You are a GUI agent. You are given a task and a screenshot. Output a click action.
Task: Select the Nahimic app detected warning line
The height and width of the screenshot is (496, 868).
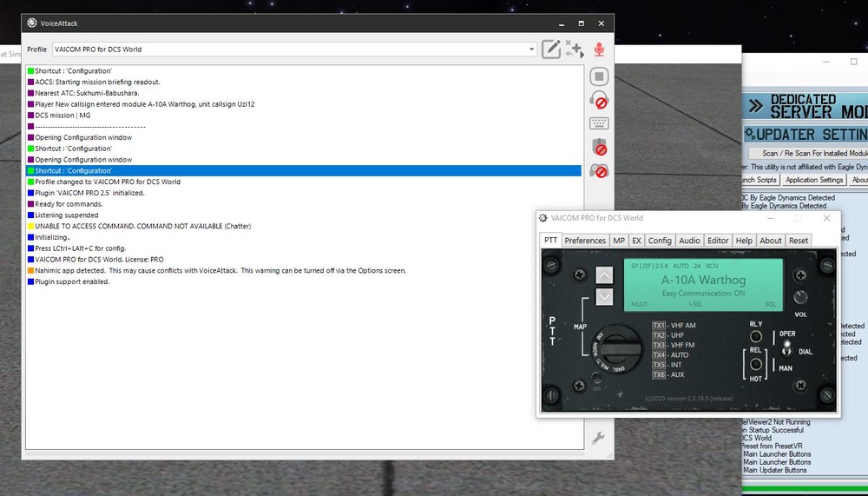tap(220, 270)
